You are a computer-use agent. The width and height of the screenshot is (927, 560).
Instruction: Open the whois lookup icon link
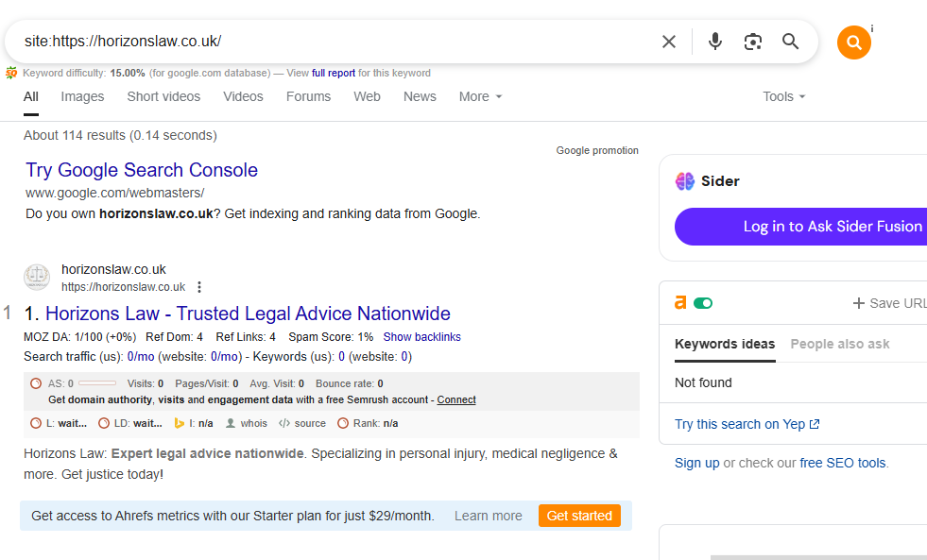click(x=231, y=424)
